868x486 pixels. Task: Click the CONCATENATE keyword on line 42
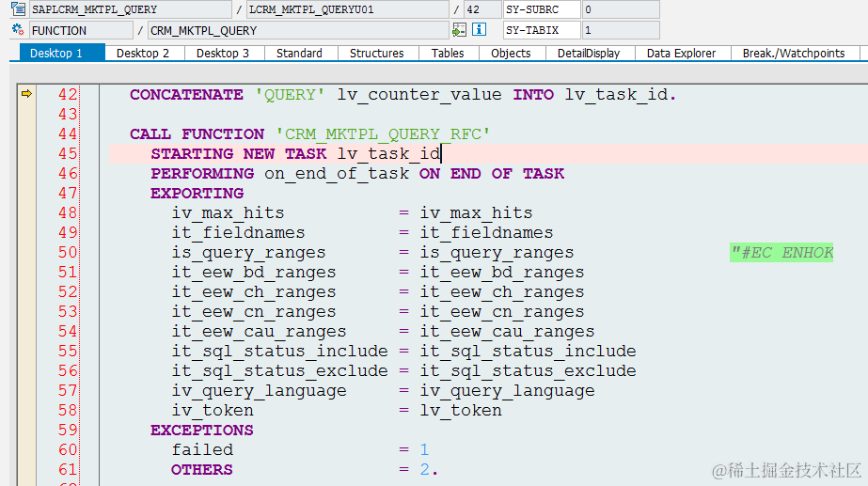pyautogui.click(x=186, y=95)
